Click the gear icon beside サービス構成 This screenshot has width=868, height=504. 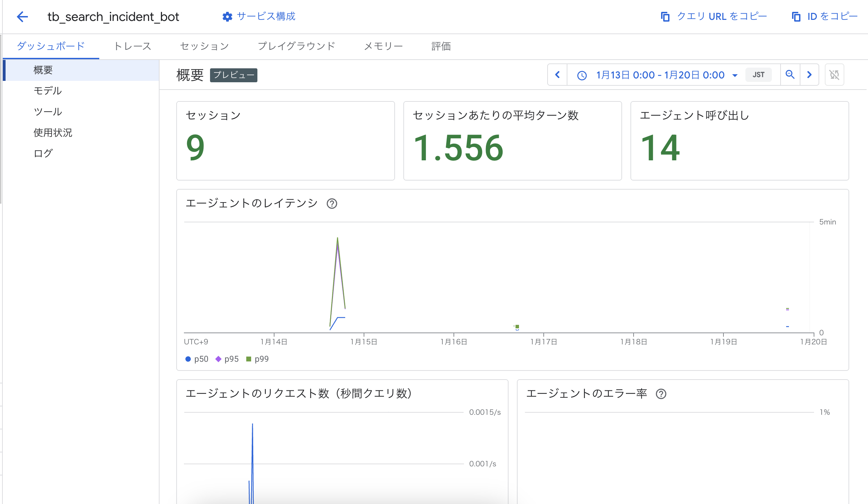pos(227,16)
